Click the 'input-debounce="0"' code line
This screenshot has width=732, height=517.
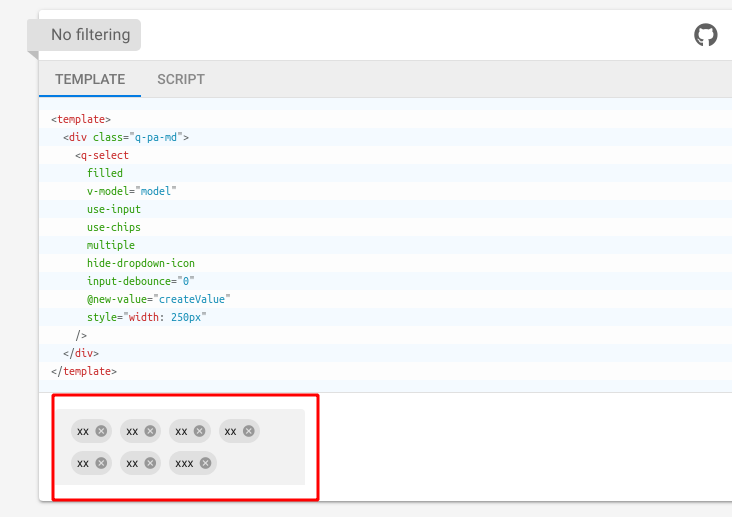click(141, 281)
